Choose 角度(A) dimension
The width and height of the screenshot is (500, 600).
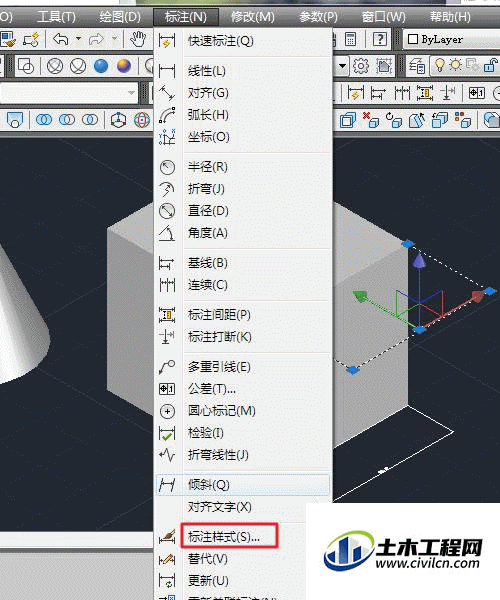pyautogui.click(x=243, y=233)
